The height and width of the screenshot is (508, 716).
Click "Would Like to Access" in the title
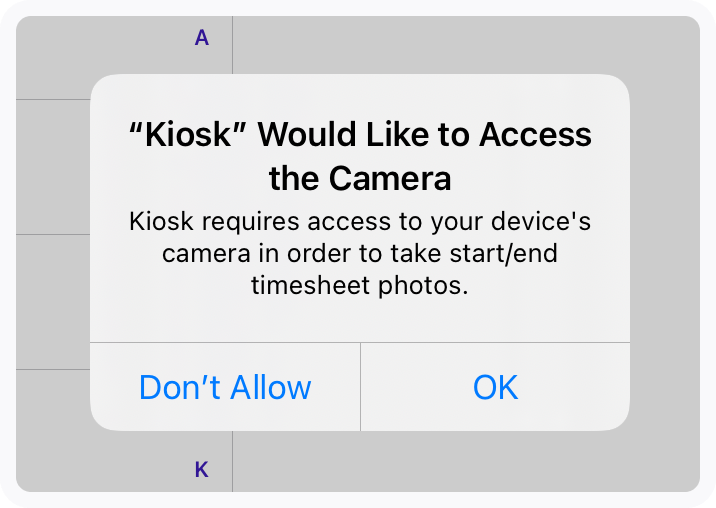click(x=425, y=134)
